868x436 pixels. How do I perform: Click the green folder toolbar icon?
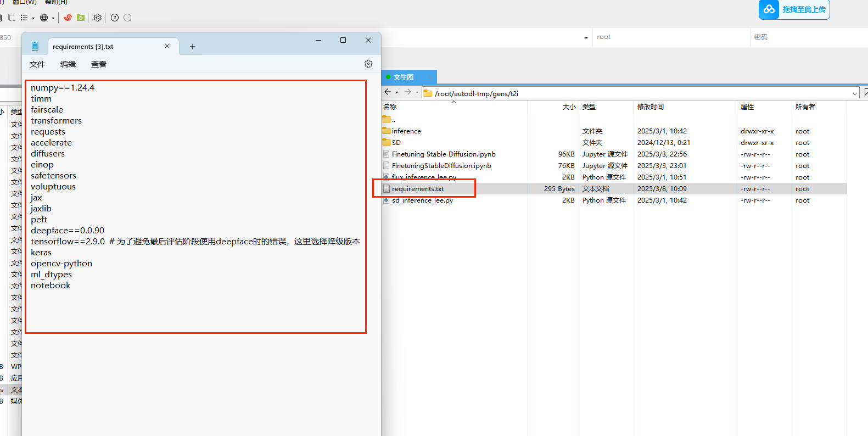pyautogui.click(x=81, y=18)
